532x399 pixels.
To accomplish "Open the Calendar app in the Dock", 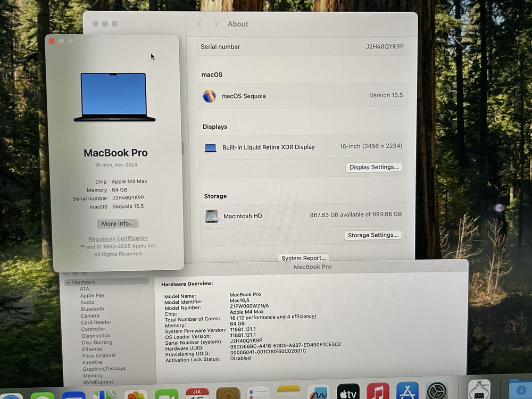I will [x=197, y=393].
